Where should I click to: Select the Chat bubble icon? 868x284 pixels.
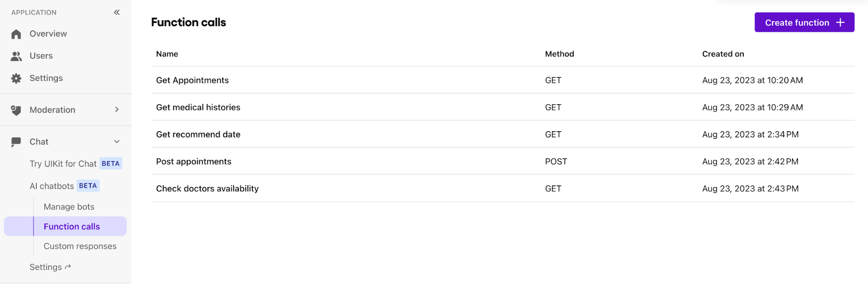coord(16,141)
